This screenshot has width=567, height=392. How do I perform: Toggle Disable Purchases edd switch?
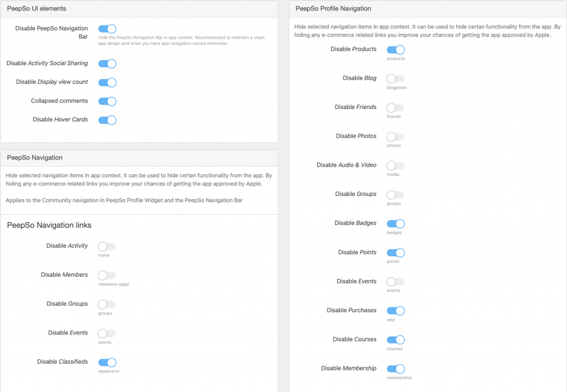[395, 311]
